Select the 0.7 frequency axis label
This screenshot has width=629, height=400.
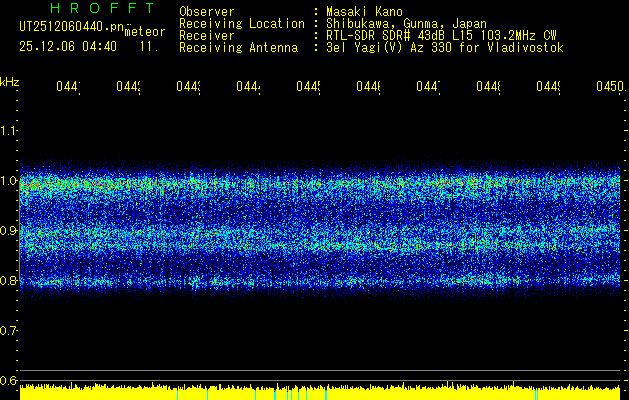tap(9, 331)
